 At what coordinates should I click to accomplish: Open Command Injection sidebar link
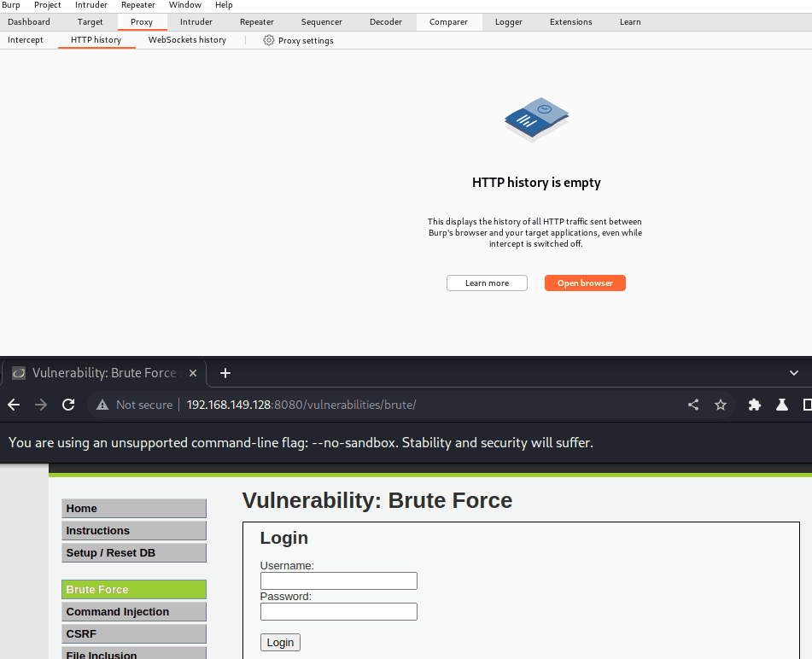(134, 612)
